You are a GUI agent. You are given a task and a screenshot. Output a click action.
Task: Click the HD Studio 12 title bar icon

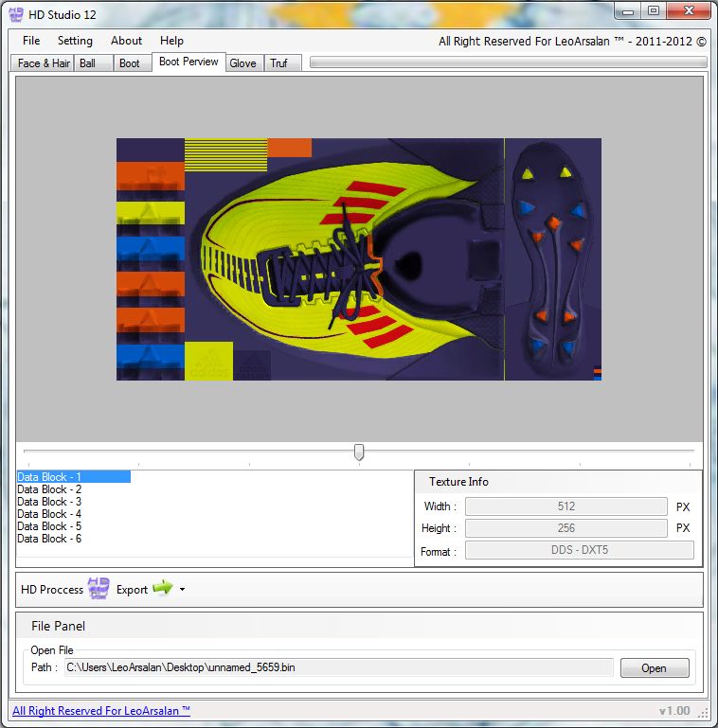[16, 11]
